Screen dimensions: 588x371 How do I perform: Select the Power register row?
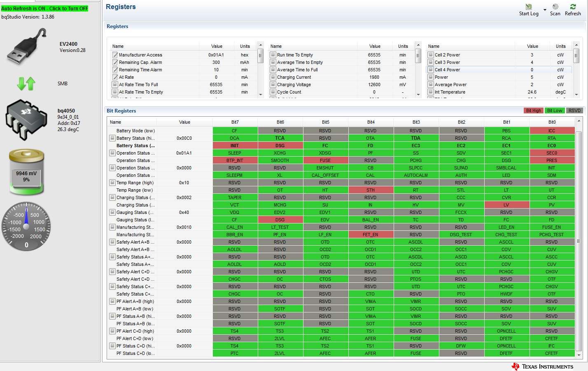(x=499, y=77)
